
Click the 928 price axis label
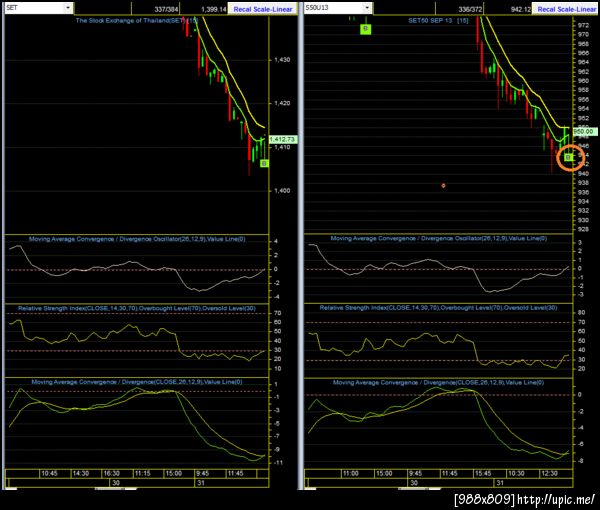(x=583, y=229)
